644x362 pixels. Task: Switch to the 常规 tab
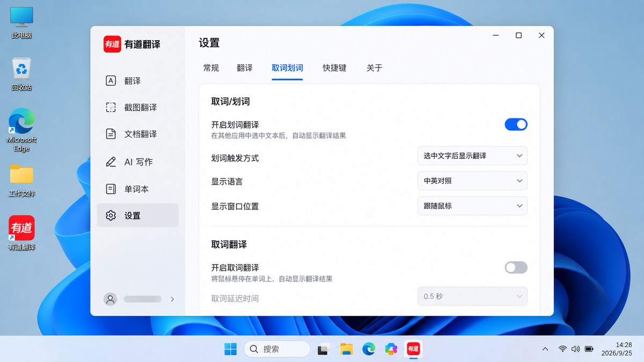(x=211, y=68)
